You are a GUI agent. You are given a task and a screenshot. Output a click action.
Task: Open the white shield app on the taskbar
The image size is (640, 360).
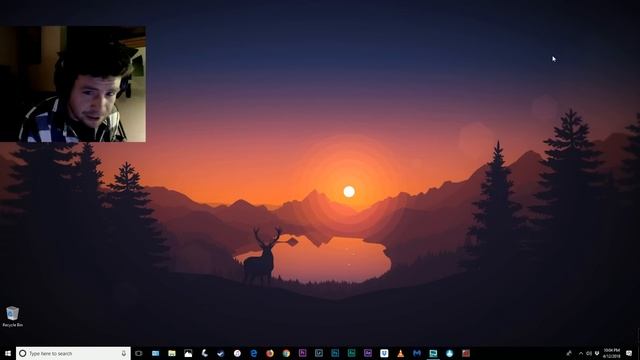point(384,353)
